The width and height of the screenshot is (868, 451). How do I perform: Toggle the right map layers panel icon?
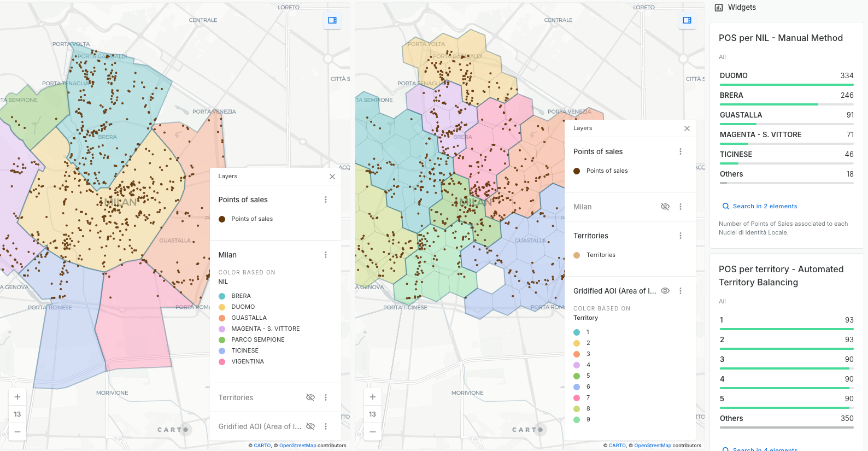[687, 20]
